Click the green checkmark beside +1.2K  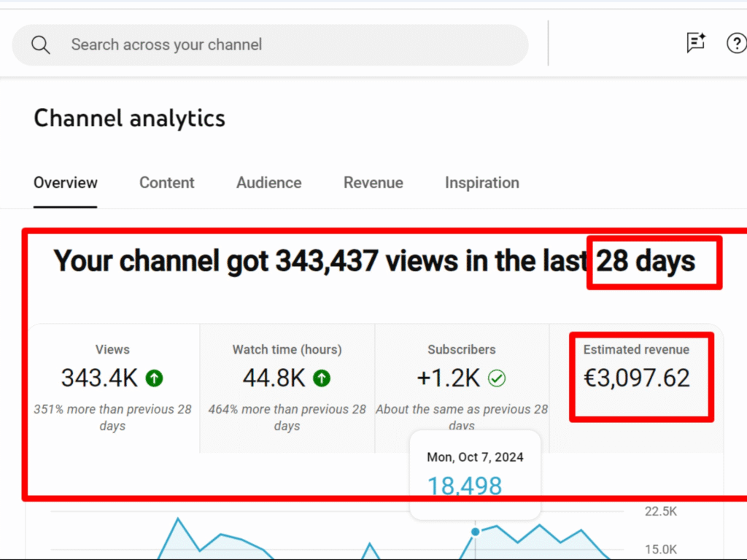[496, 378]
